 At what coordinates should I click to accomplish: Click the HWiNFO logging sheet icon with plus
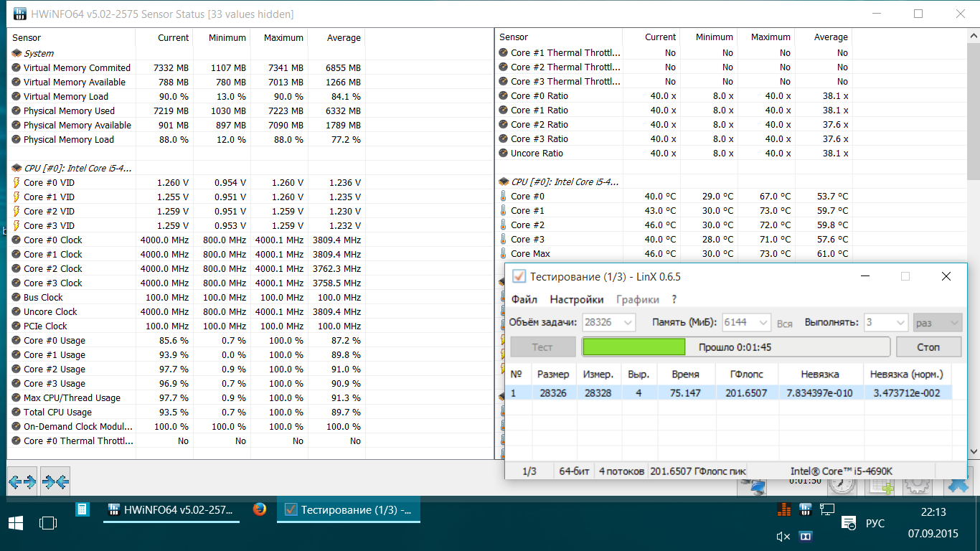click(880, 486)
